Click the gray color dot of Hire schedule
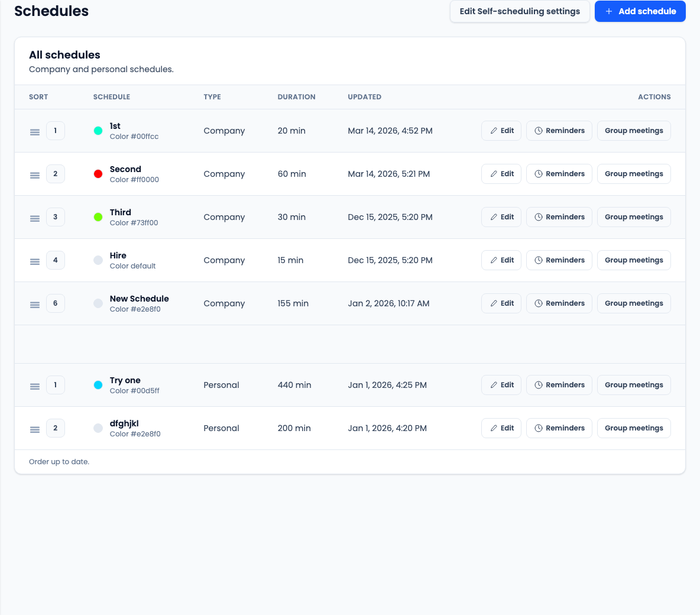700x615 pixels. click(x=98, y=260)
